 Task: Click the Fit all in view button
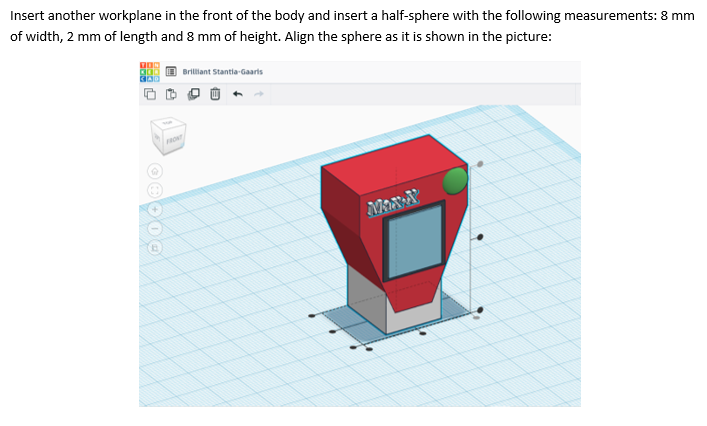point(155,190)
